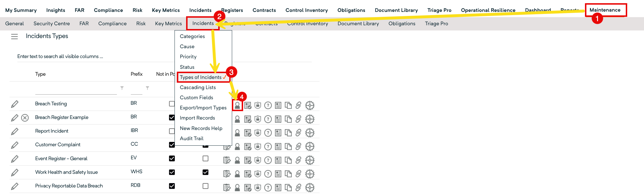Open the Maintenance tab in the top navigation
The height and width of the screenshot is (195, 644).
point(605,10)
